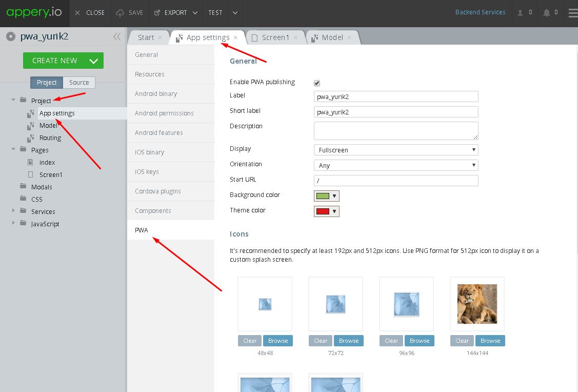Collapse the project sidebar with double-chevron
This screenshot has width=578, height=392.
click(x=117, y=36)
